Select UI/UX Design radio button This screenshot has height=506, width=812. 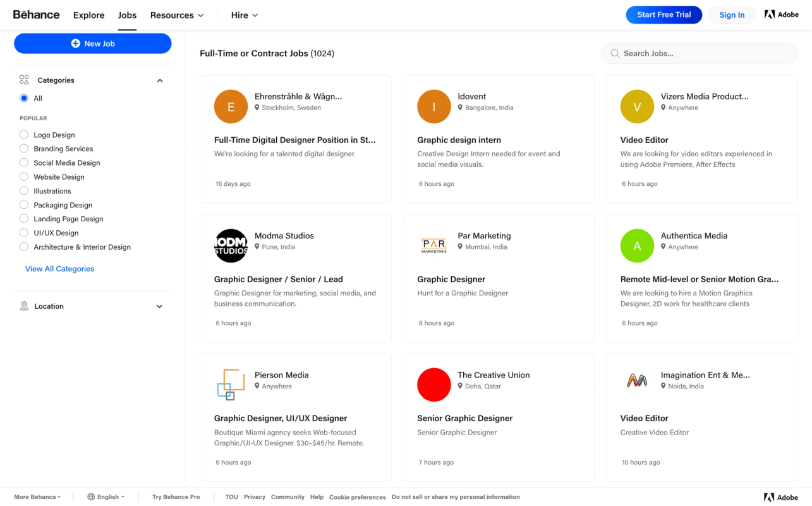(x=24, y=233)
